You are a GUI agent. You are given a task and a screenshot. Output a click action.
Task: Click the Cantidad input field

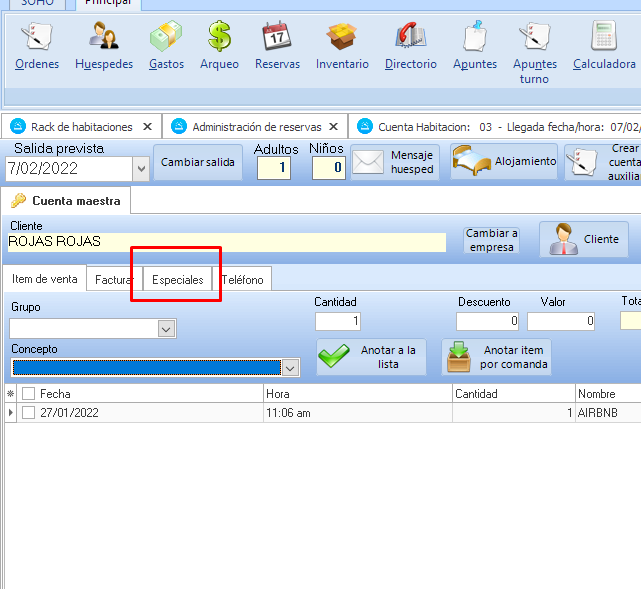pos(337,321)
